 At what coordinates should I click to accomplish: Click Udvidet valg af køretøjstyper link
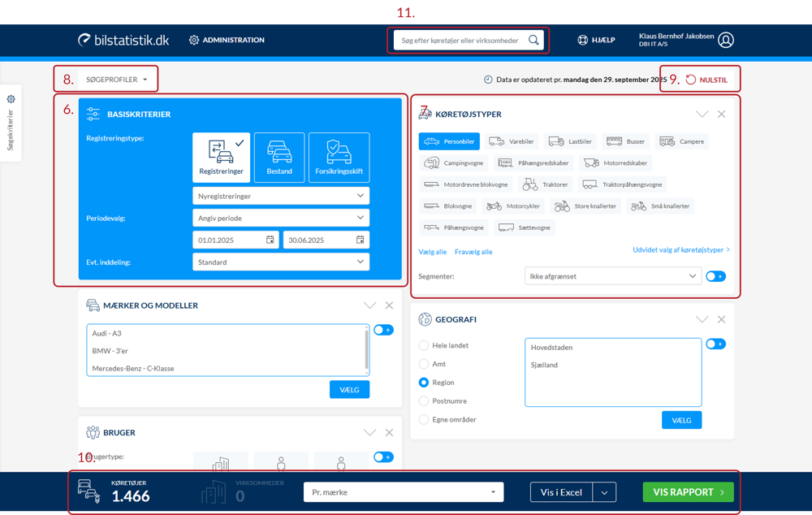[680, 250]
